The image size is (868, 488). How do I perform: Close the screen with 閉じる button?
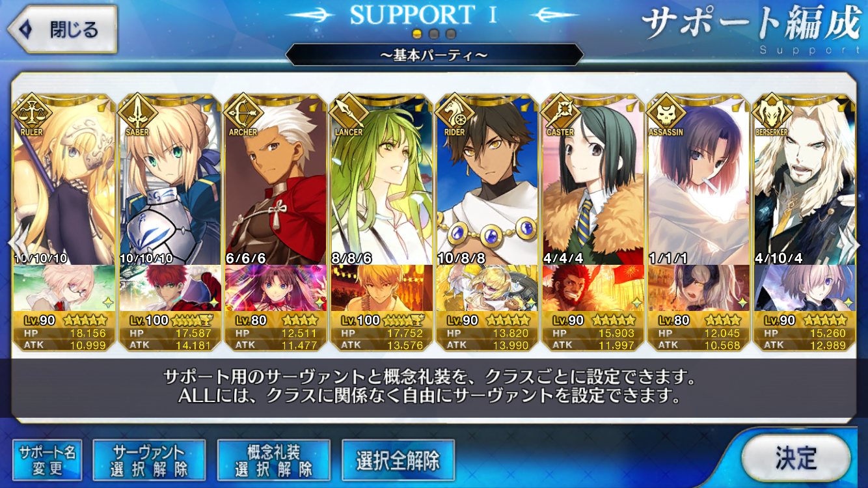pyautogui.click(x=62, y=29)
